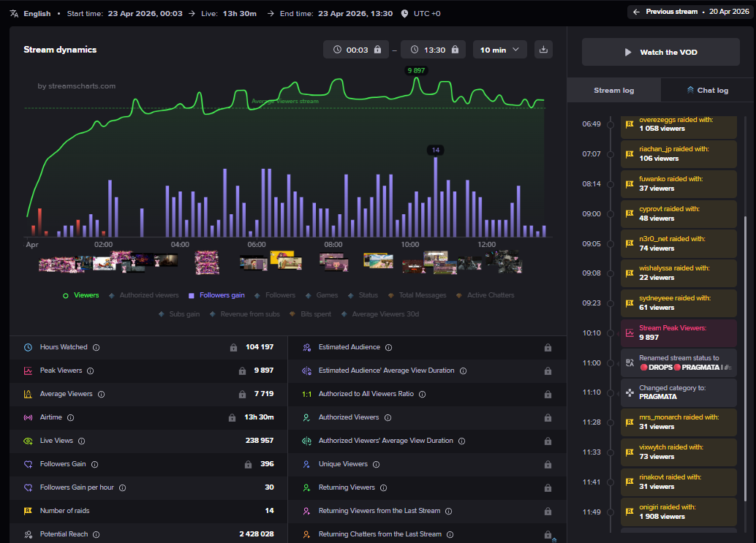Click the viewers peak marker 9 897 on chart
This screenshot has height=543, width=756.
(416, 70)
